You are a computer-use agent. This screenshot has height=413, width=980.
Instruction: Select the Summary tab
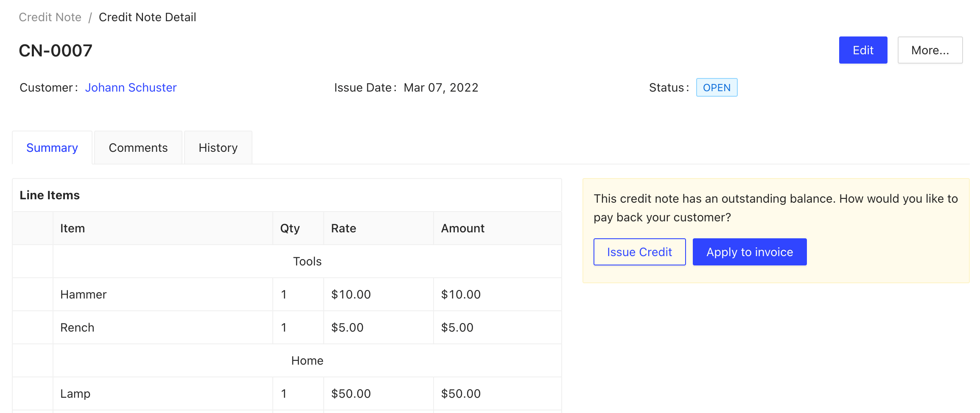[52, 148]
